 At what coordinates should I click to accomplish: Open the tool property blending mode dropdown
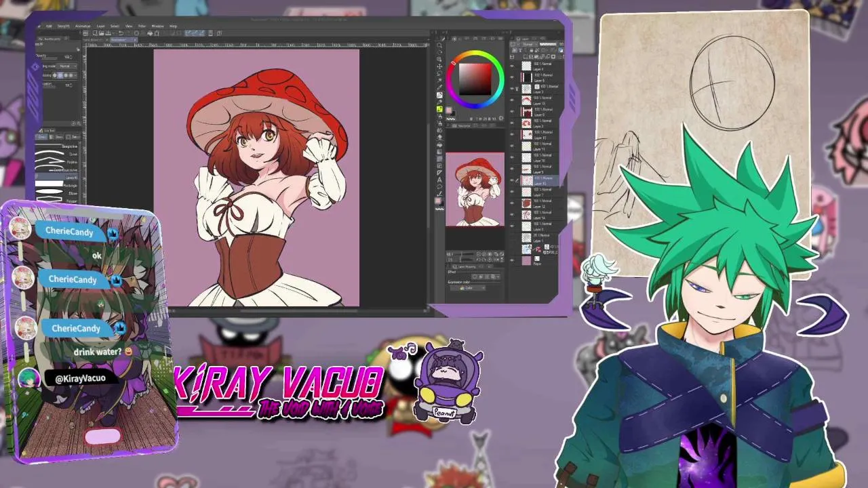point(68,66)
